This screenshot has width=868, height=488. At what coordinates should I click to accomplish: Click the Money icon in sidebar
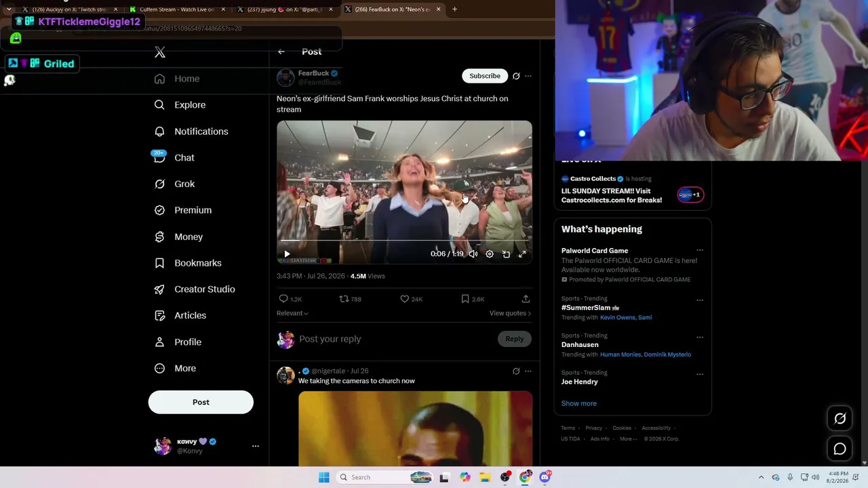159,237
